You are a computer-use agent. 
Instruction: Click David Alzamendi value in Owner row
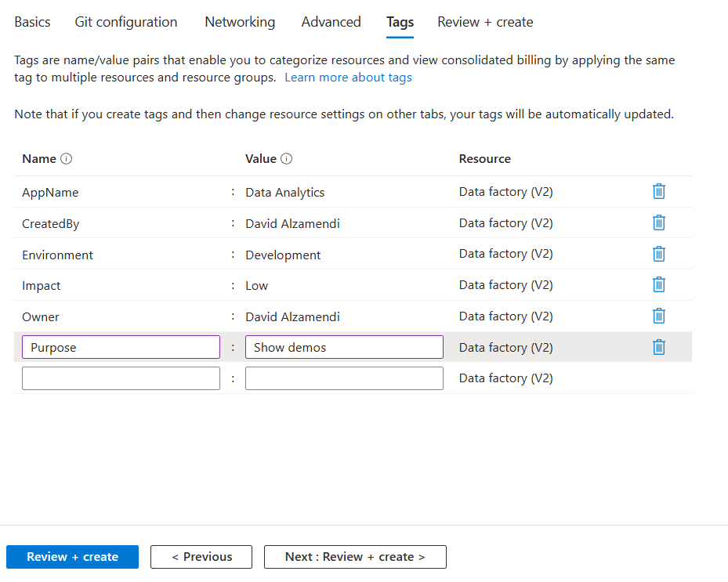click(292, 317)
